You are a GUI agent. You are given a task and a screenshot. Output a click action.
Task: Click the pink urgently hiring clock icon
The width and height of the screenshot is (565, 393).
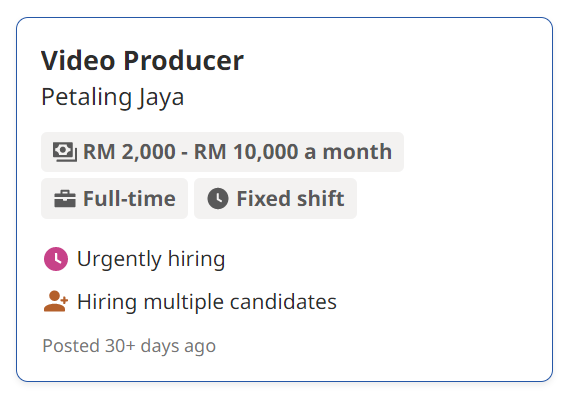click(56, 259)
